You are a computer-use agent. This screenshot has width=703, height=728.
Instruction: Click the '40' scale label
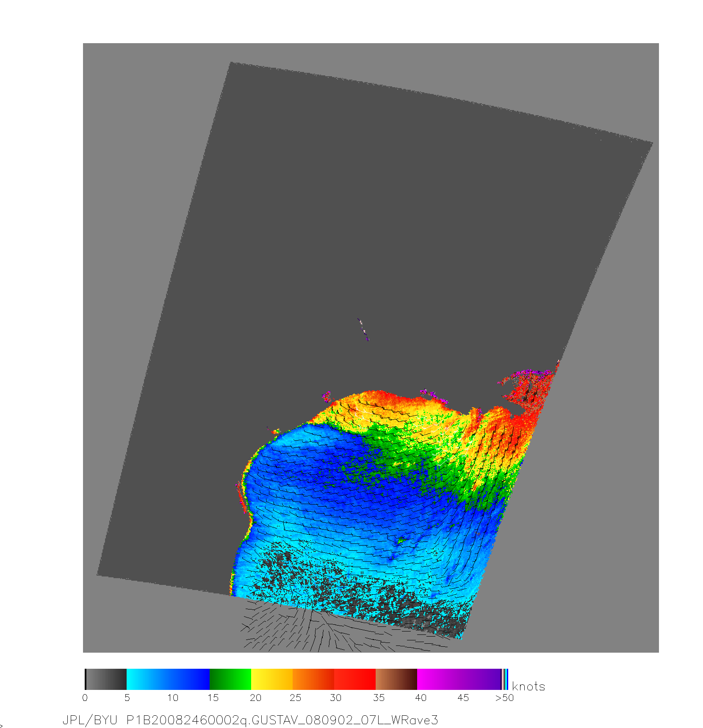pyautogui.click(x=421, y=698)
